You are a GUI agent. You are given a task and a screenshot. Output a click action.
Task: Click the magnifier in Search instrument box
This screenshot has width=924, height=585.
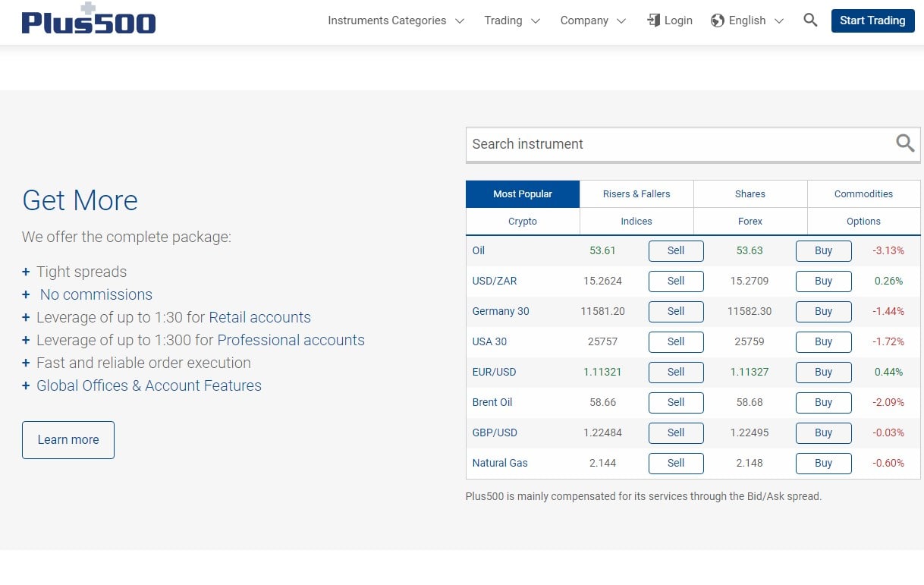coord(905,143)
